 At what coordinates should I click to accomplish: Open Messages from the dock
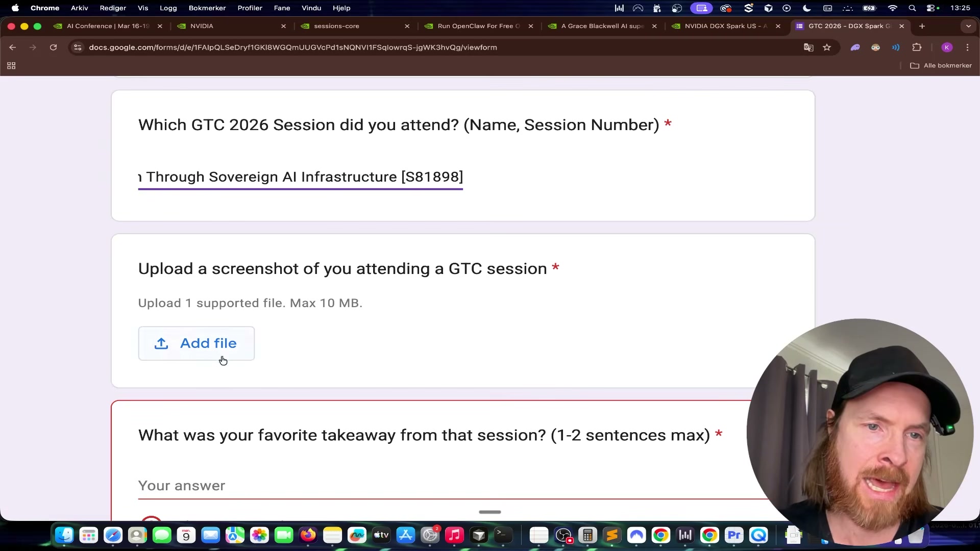[162, 535]
